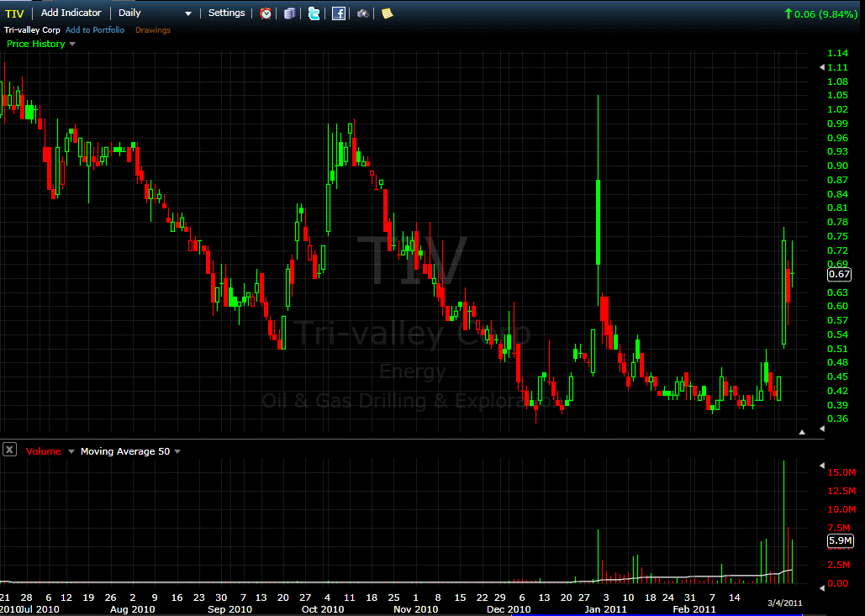Click the arrow marker beside the 0.36 price label
The image size is (865, 616).
821,429
